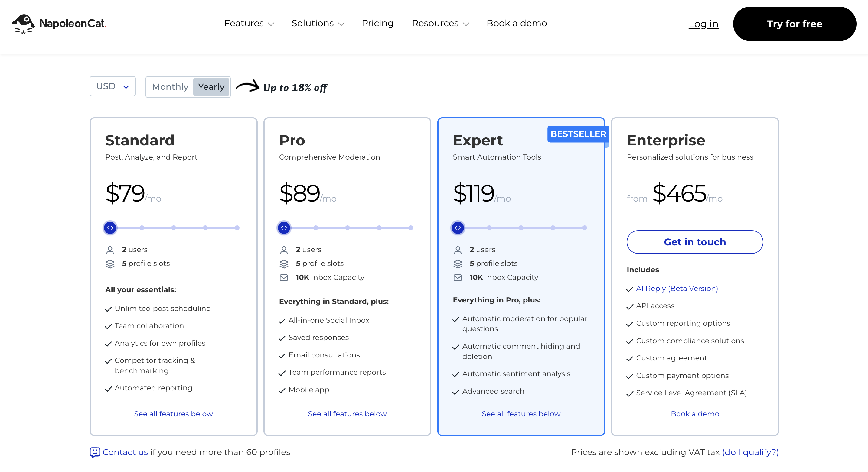Click the Pro plan 10K Inbox Capacity text

tap(330, 277)
